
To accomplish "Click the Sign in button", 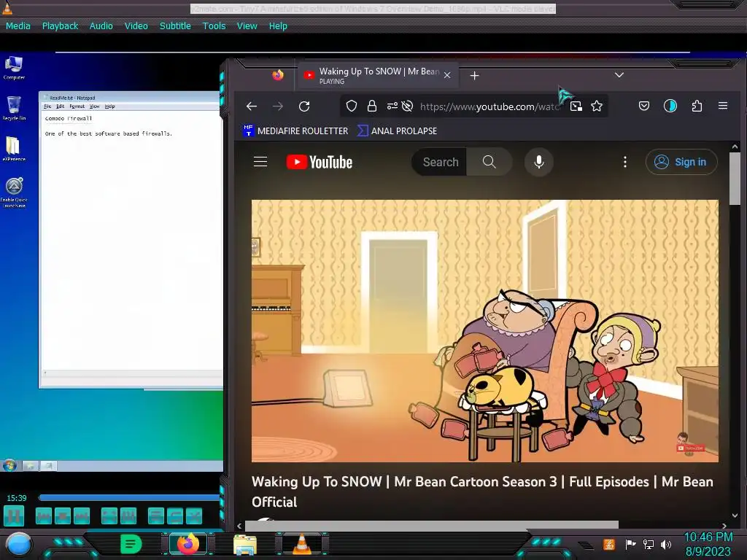I will click(x=681, y=162).
